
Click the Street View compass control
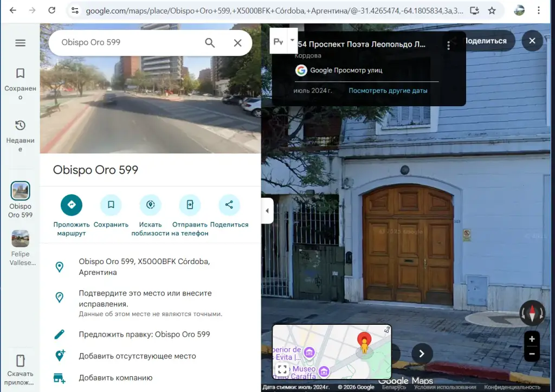click(x=532, y=313)
